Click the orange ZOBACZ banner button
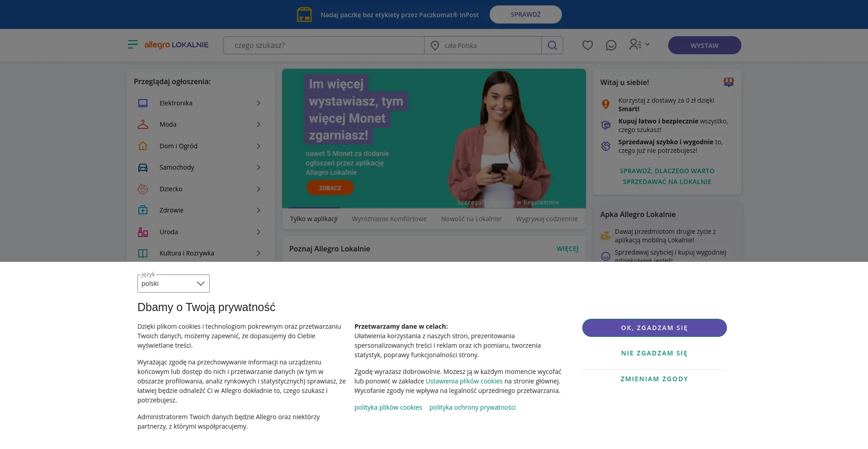868x449 pixels. 330,188
